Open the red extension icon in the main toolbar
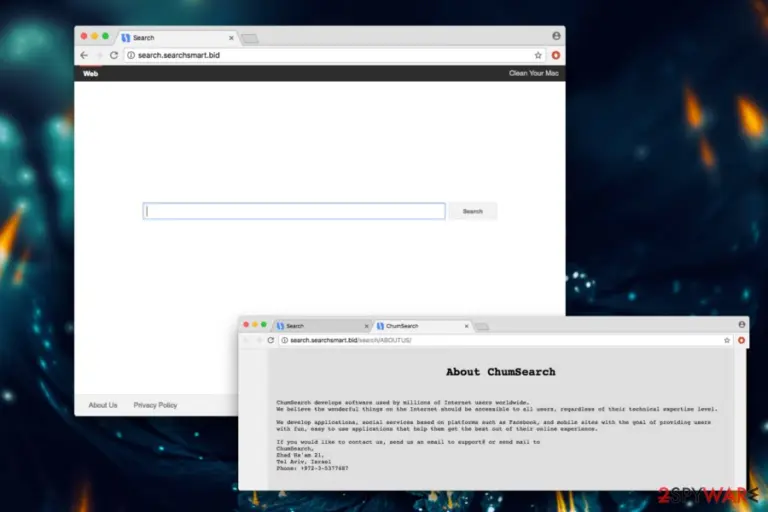This screenshot has width=768, height=512. [555, 55]
